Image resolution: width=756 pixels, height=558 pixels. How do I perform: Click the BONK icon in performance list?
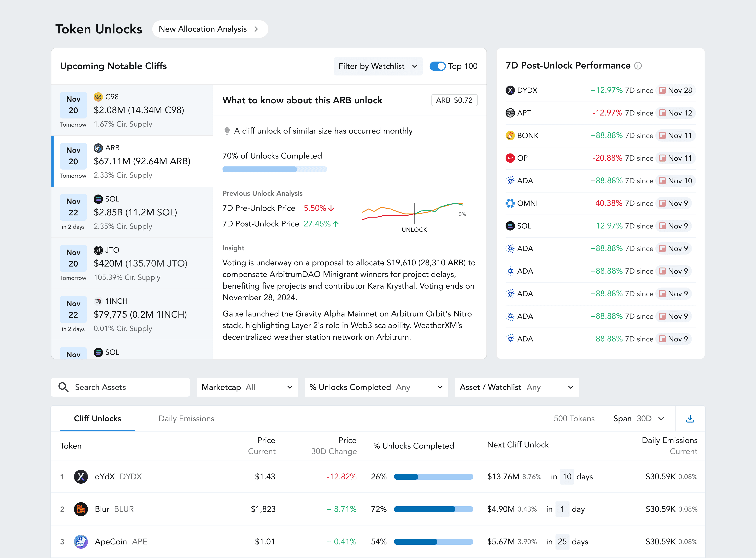510,135
